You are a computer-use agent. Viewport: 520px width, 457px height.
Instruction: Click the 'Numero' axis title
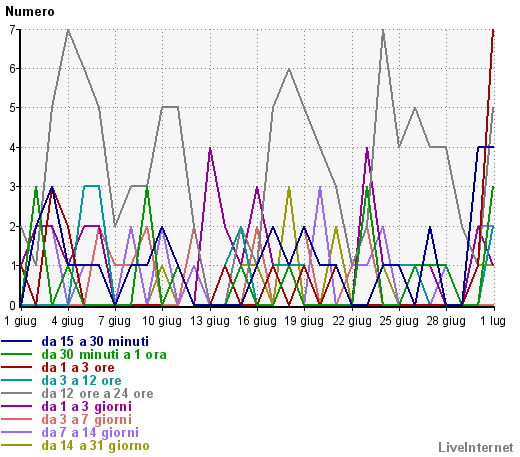[x=30, y=12]
